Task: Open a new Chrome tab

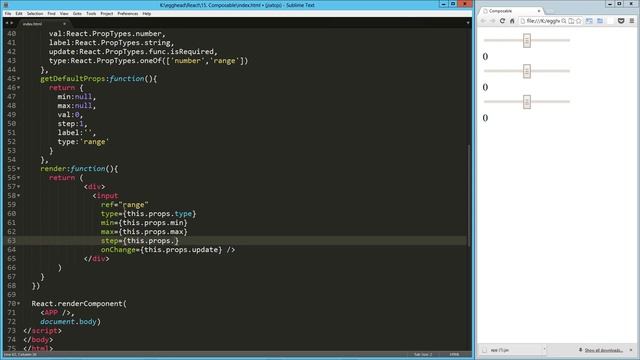Action: [x=550, y=11]
